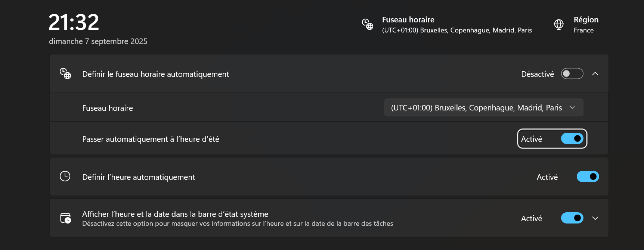This screenshot has height=250, width=644.
Task: Toggle off Afficher l'heure et la date switch
Action: 572,218
